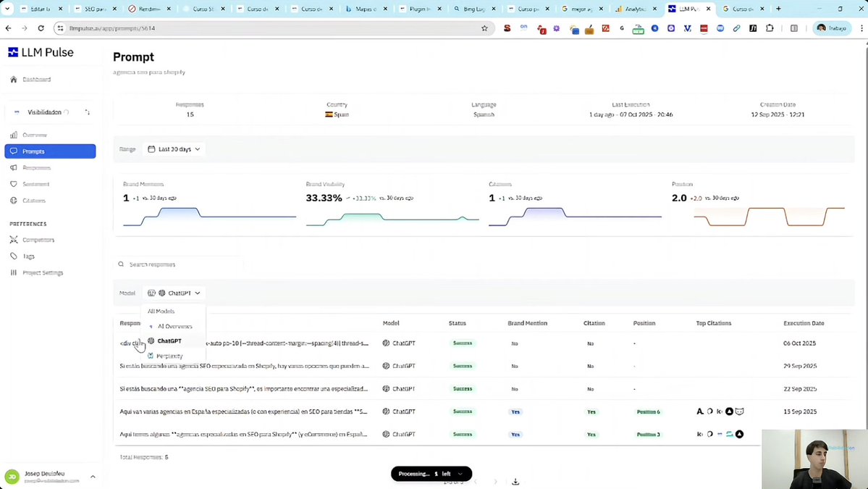Go to next page of responses
This screenshot has width=868, height=489.
(x=495, y=482)
